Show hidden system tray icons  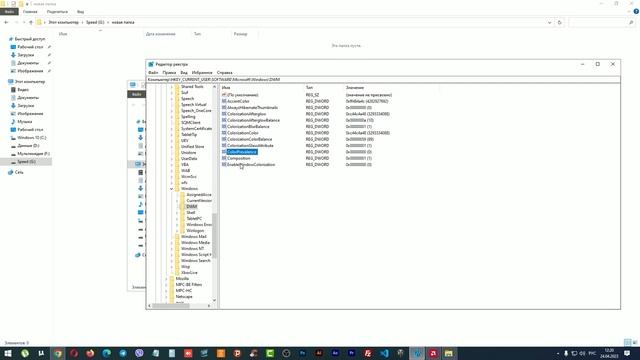tap(558, 353)
